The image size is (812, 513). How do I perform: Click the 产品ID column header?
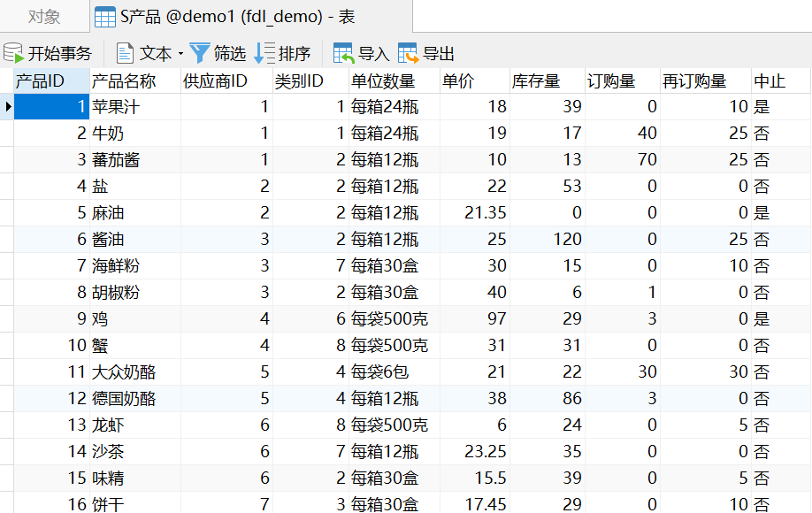coord(40,81)
